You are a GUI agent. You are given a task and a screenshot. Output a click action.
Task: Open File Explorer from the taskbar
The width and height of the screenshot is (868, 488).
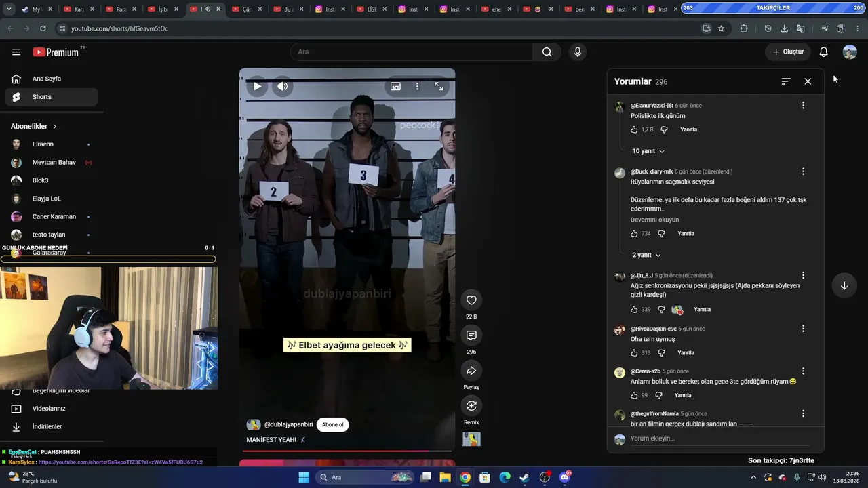[445, 477]
